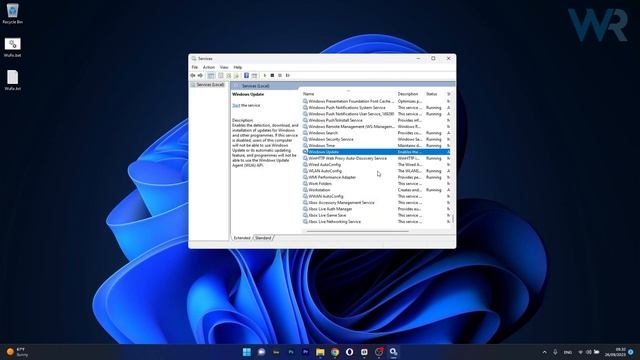Select Windows Push Notifications System Service row
The image size is (640, 360).
376,108
